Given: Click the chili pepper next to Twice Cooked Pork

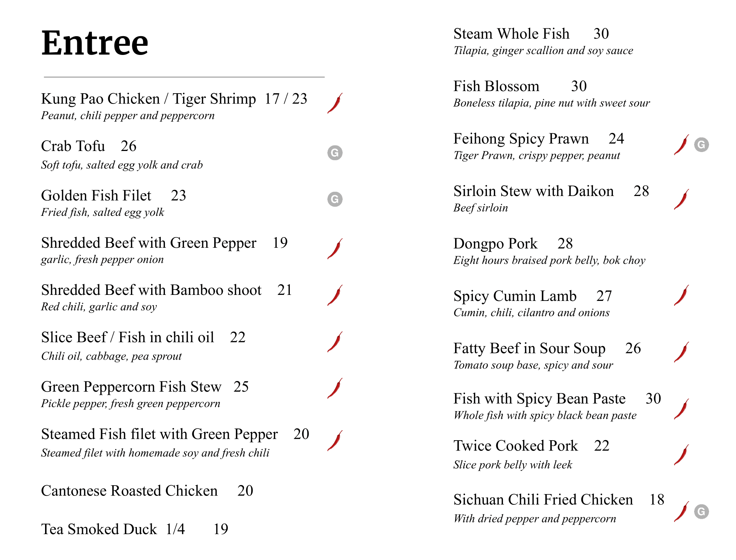Looking at the screenshot, I should [x=682, y=455].
